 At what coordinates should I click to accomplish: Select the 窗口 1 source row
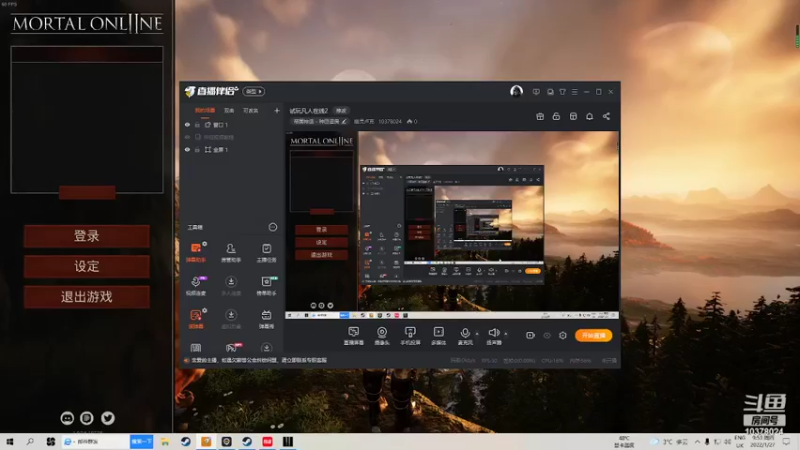[232, 124]
